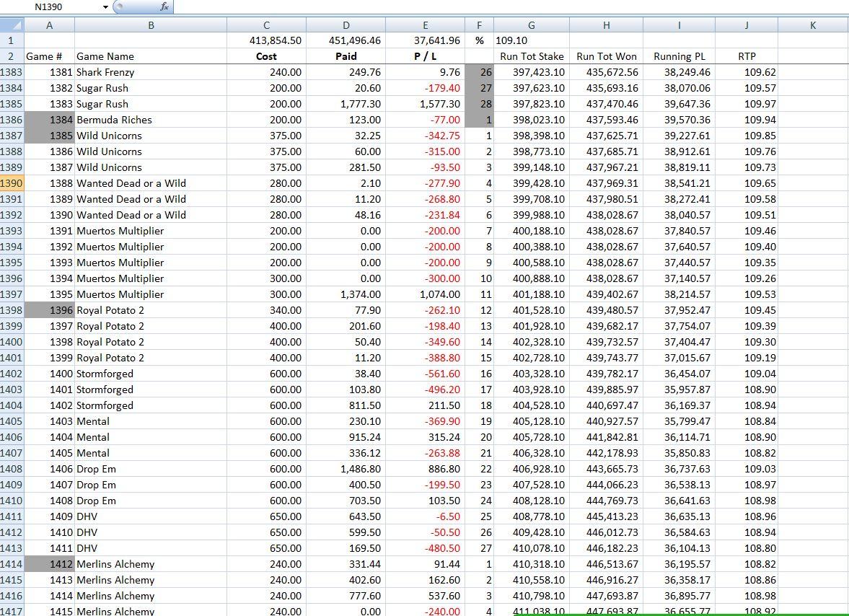Click the 'Run Tot Won' header cell
This screenshot has width=849, height=616.
607,56
